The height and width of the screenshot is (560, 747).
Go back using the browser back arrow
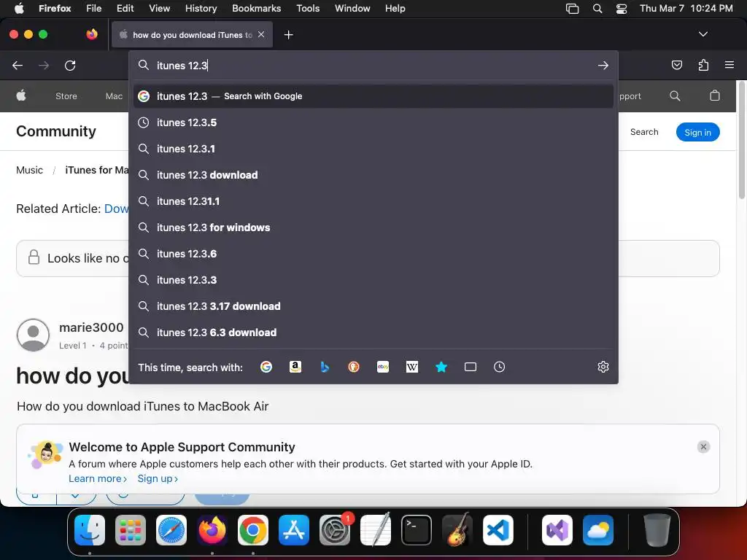(18, 65)
